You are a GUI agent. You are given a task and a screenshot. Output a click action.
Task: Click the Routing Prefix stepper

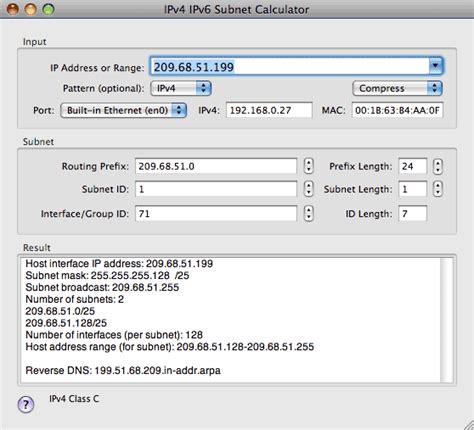point(309,166)
